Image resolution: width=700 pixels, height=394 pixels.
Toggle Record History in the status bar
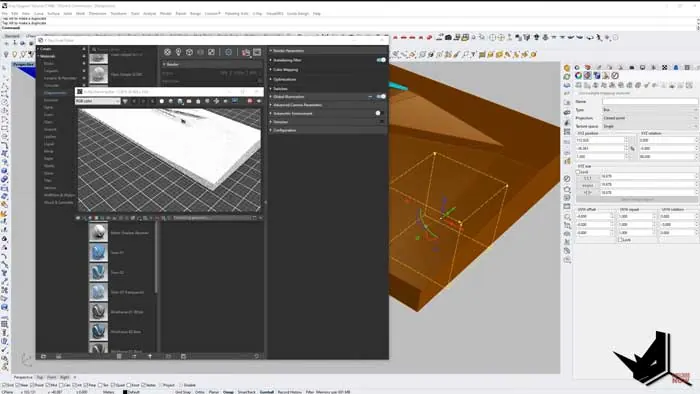point(289,392)
